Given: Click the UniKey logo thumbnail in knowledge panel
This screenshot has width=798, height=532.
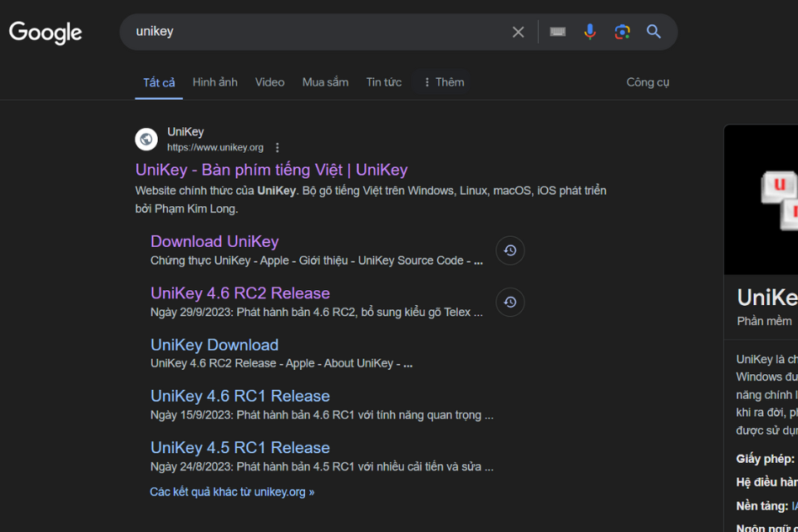Looking at the screenshot, I should (x=777, y=199).
